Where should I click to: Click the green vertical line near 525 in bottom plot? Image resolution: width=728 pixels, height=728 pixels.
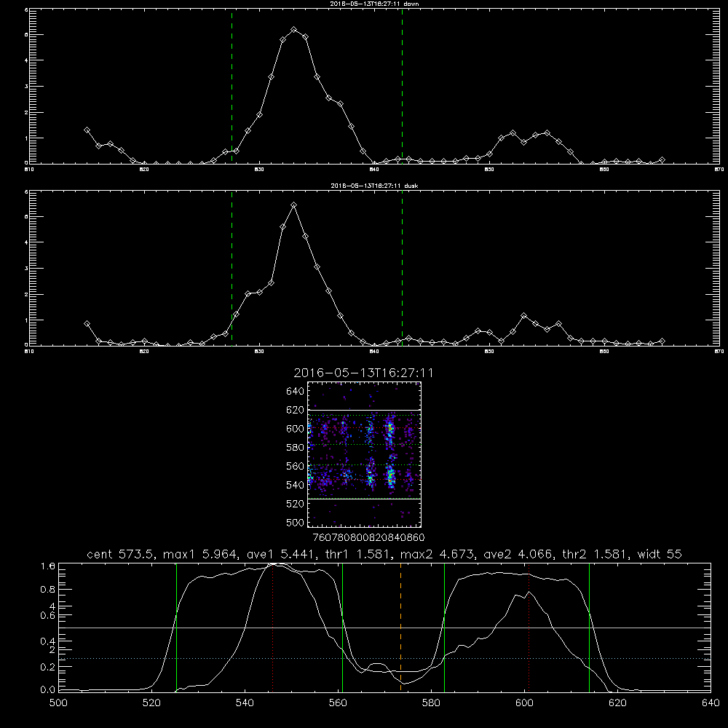tap(176, 628)
